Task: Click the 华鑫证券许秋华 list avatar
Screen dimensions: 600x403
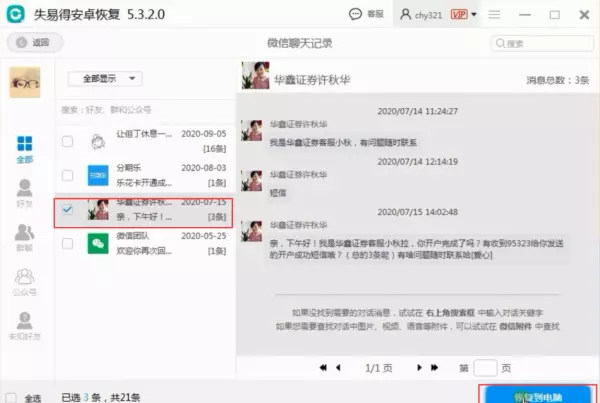Action: (98, 210)
